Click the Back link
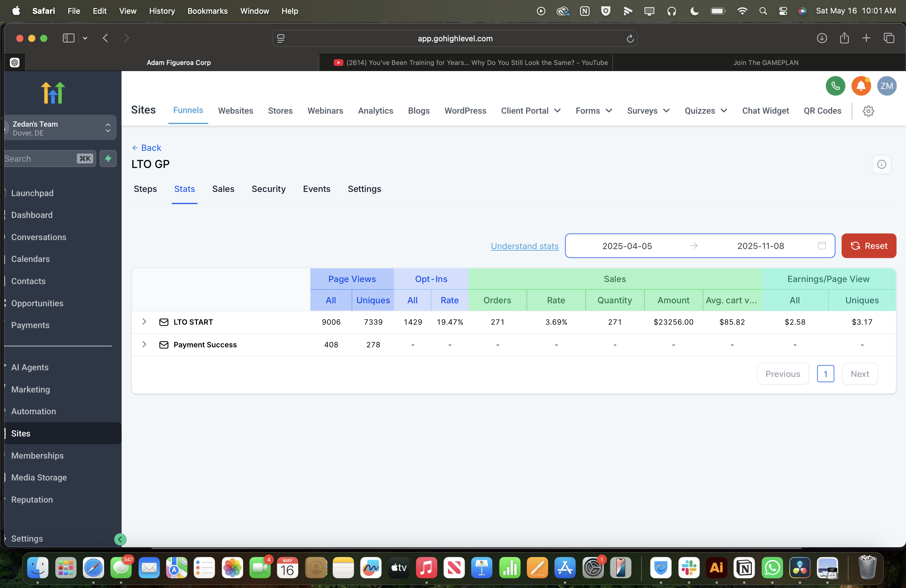The image size is (906, 588). point(147,148)
